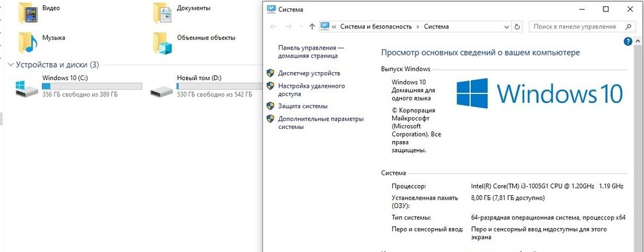
Task: Go up one level with the up arrow
Action: pos(312,26)
